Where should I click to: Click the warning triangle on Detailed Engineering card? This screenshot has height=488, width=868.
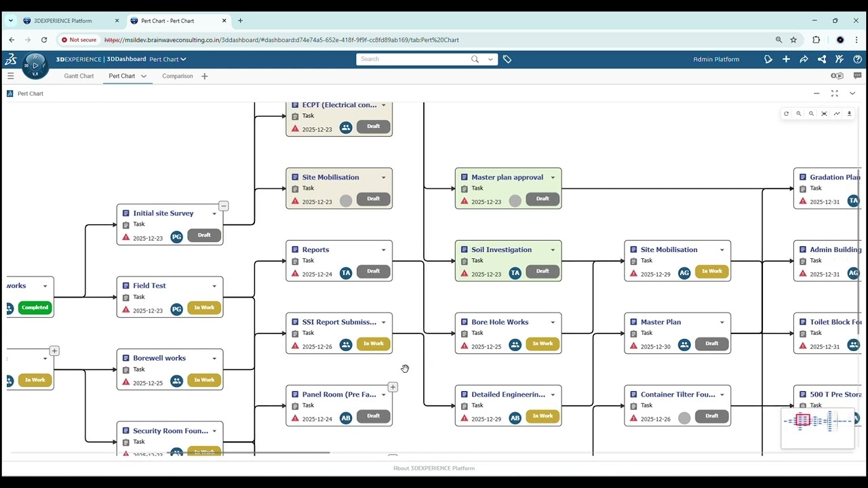pos(465,418)
